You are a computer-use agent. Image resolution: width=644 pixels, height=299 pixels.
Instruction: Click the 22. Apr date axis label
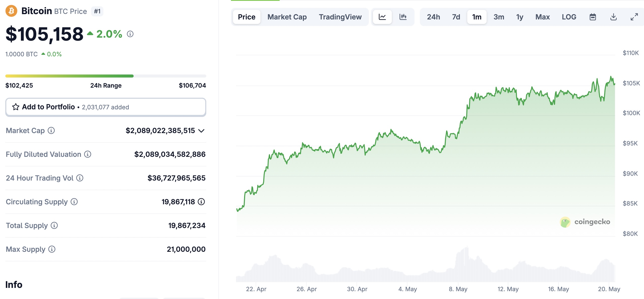[x=256, y=289]
